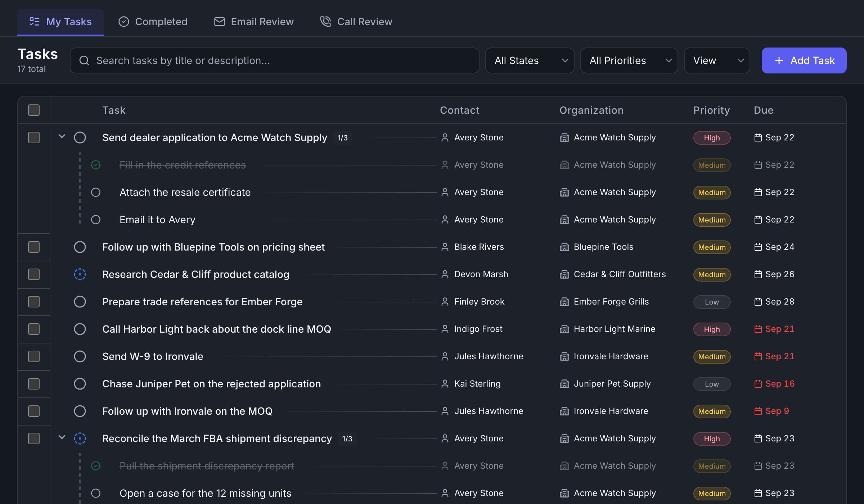Open Chase Juniper Pet on the rejected application
864x504 pixels.
[x=212, y=384]
